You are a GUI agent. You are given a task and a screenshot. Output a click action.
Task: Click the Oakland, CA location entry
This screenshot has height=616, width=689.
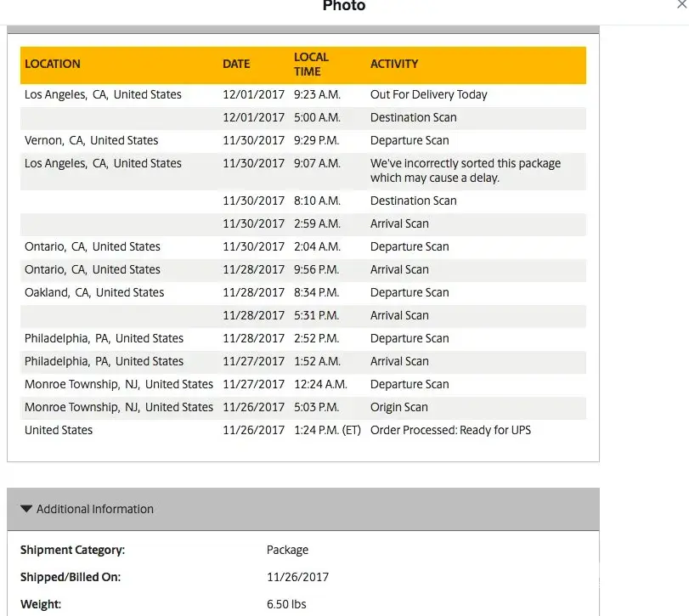coord(94,292)
